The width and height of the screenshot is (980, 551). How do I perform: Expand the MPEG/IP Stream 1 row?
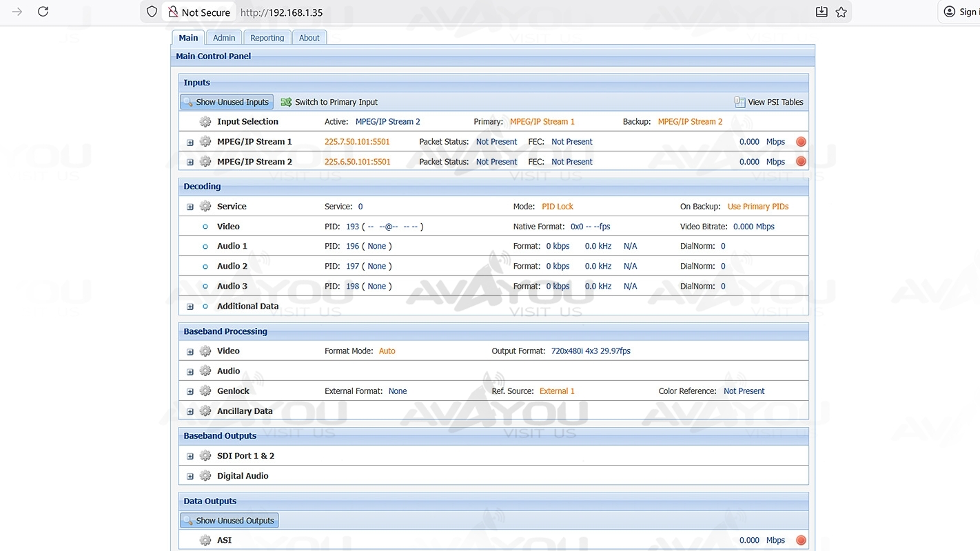[x=190, y=143]
